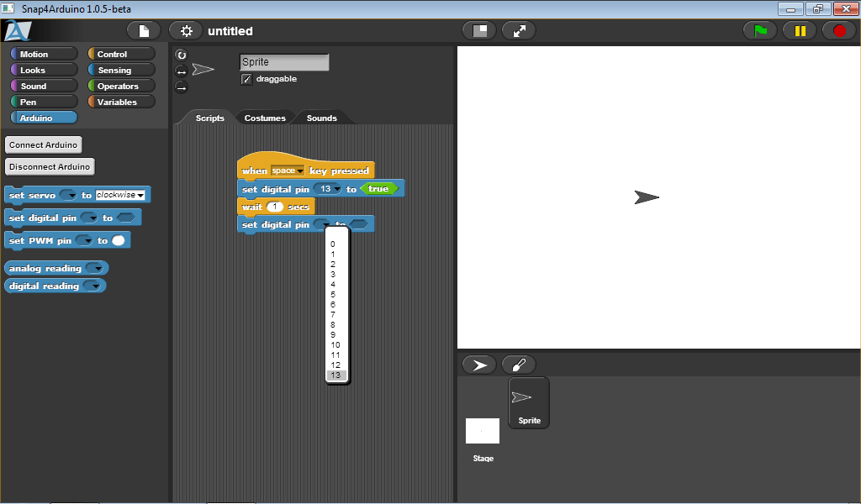Pause all scripts with the yellow button
This screenshot has height=504, width=861.
coord(800,31)
